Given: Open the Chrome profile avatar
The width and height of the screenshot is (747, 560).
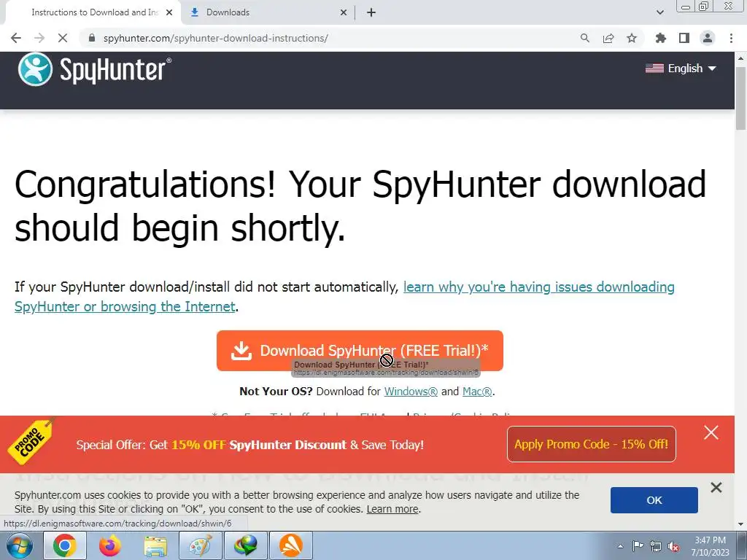Looking at the screenshot, I should [x=708, y=38].
